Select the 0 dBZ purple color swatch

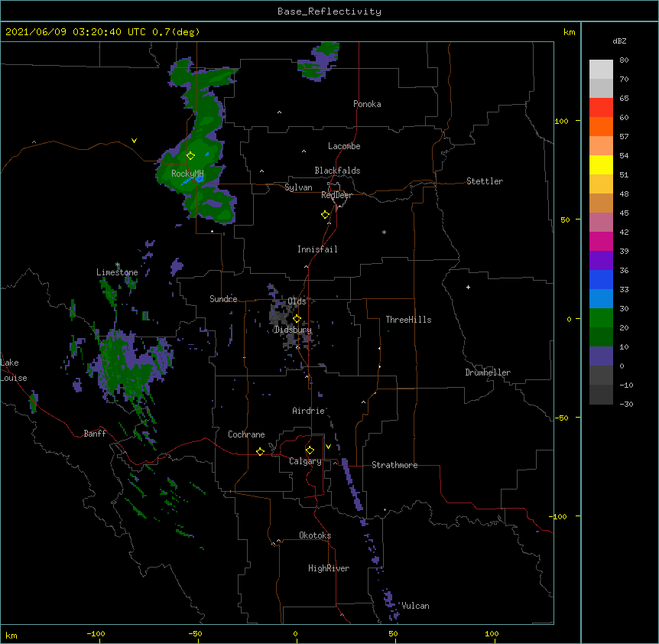pyautogui.click(x=601, y=356)
